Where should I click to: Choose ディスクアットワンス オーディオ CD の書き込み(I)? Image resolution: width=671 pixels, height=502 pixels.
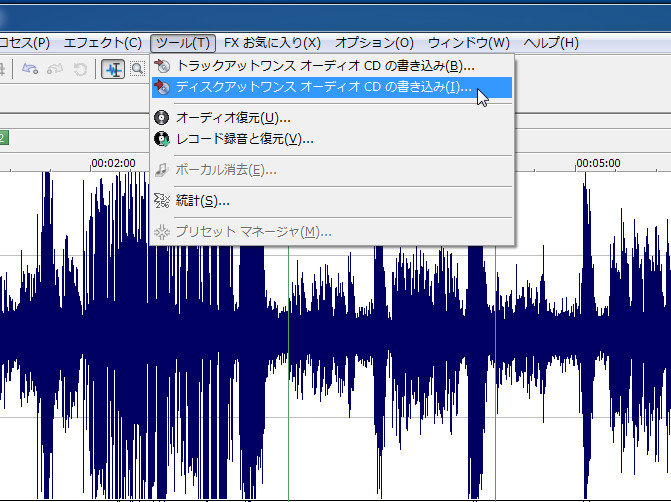tap(332, 87)
